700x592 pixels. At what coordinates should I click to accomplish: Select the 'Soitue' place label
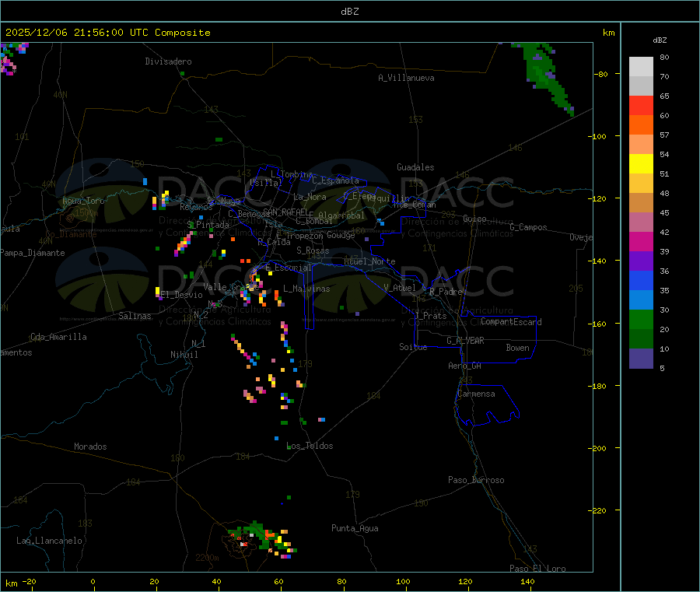point(413,347)
